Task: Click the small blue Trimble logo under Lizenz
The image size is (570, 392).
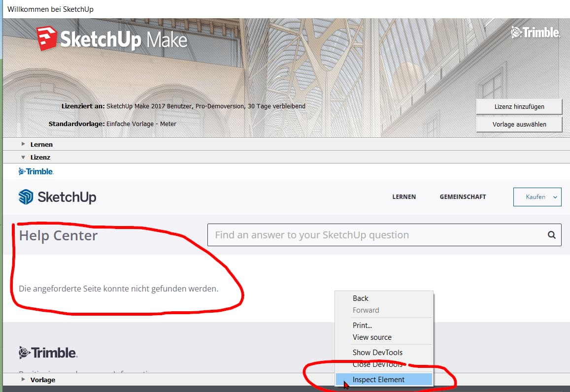Action: click(36, 171)
